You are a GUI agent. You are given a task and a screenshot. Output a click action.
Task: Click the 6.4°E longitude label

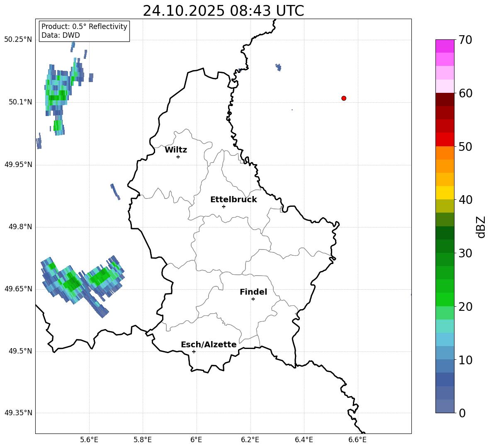pos(304,440)
